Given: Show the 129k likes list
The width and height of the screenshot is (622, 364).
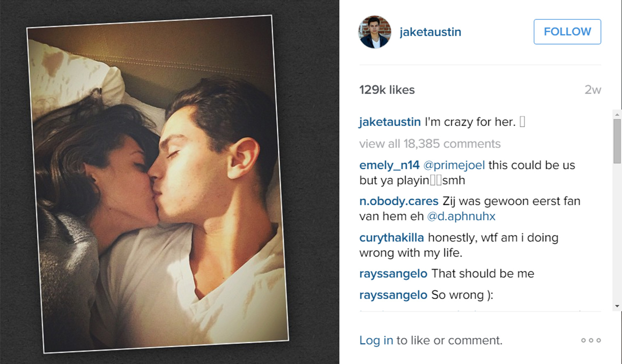Looking at the screenshot, I should point(387,90).
